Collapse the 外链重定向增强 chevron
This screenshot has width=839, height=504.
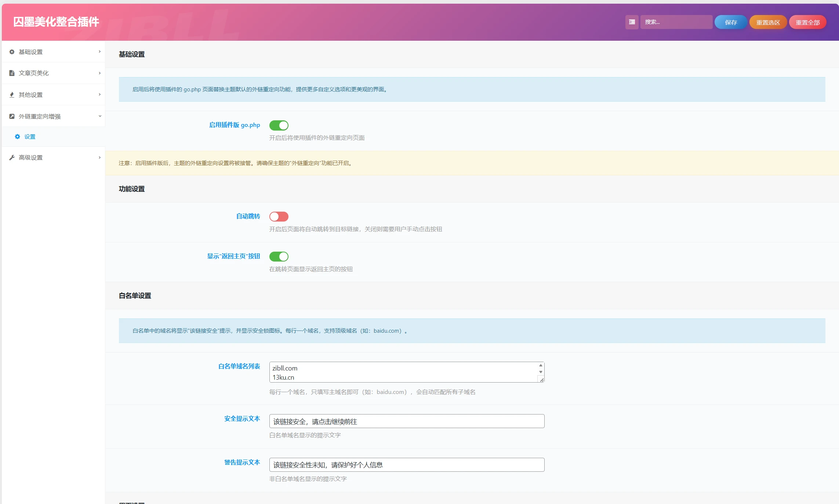(x=99, y=116)
